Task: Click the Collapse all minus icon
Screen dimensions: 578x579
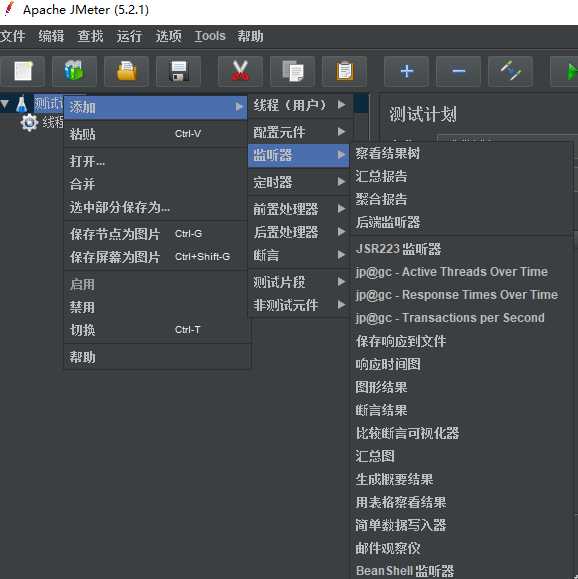Action: [459, 71]
